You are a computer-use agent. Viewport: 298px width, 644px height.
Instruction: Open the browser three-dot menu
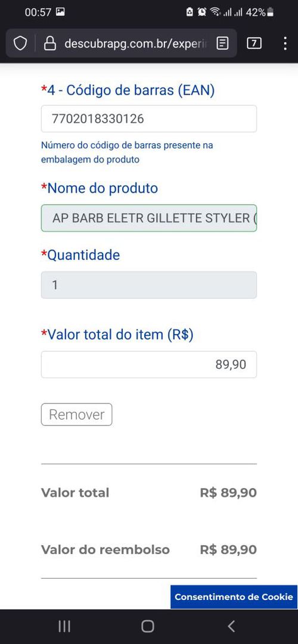click(x=285, y=43)
